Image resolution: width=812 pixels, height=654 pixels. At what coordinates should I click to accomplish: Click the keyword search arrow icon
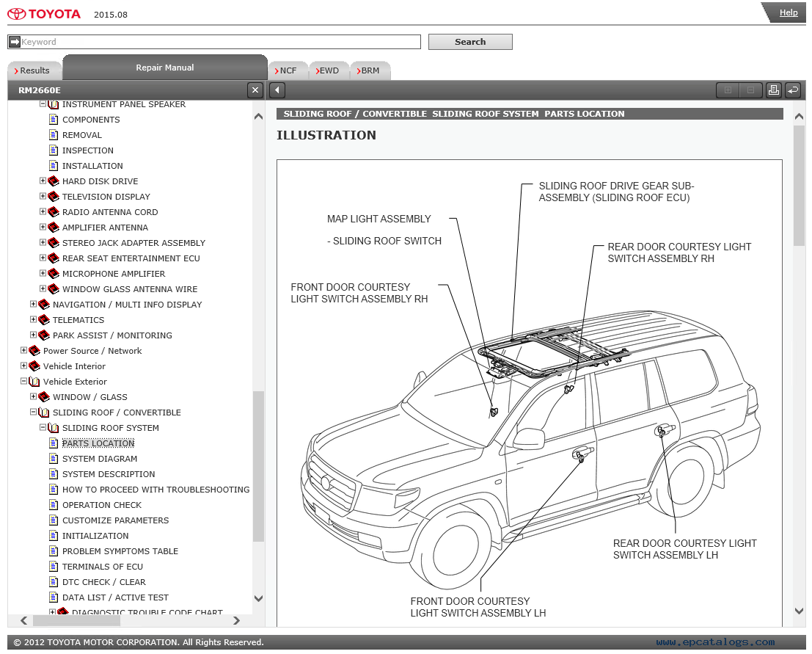coord(15,42)
